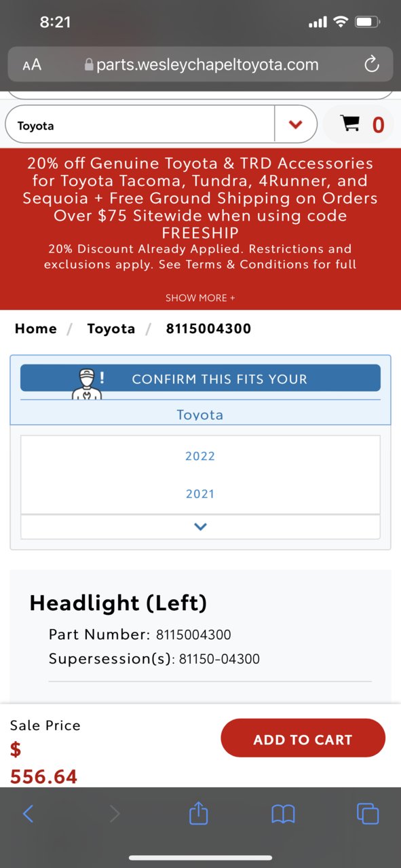The height and width of the screenshot is (868, 401).
Task: Tap the Safari back arrow
Action: (28, 814)
